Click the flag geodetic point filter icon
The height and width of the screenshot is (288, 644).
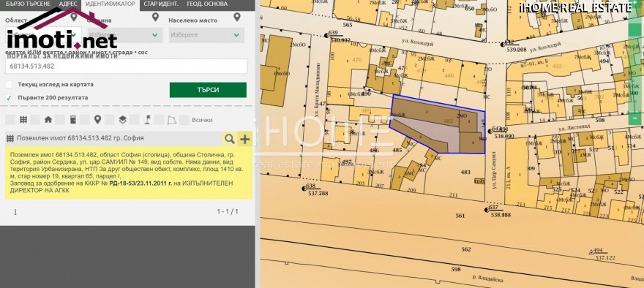[x=147, y=120]
